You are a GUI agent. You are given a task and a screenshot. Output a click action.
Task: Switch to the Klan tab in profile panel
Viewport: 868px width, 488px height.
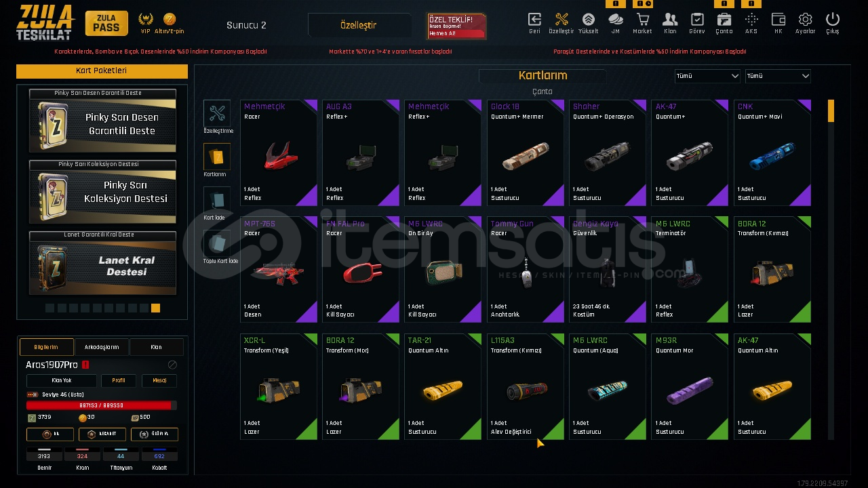point(156,347)
